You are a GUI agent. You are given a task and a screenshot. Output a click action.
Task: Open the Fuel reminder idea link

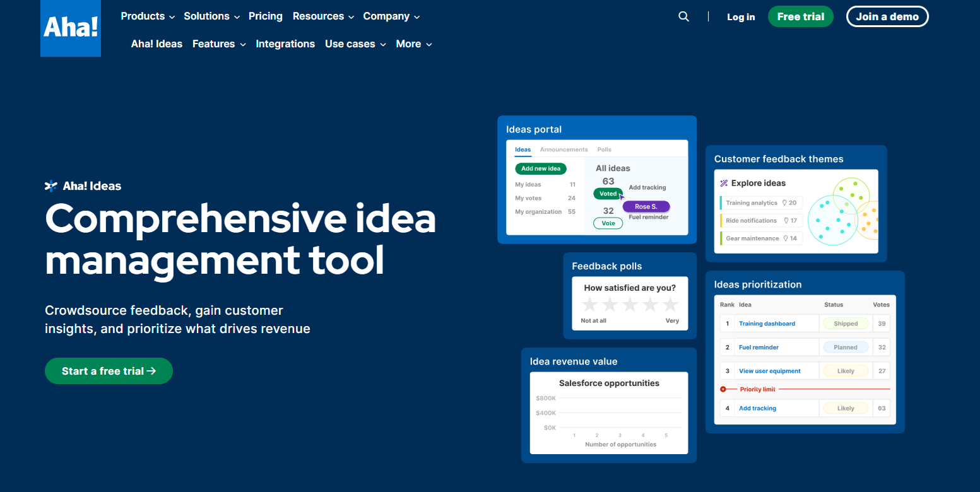click(759, 348)
